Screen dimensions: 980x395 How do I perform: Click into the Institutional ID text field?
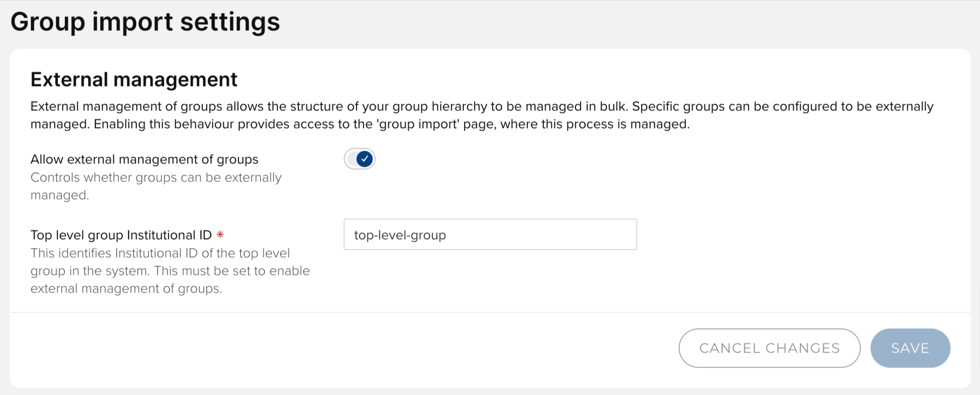490,234
